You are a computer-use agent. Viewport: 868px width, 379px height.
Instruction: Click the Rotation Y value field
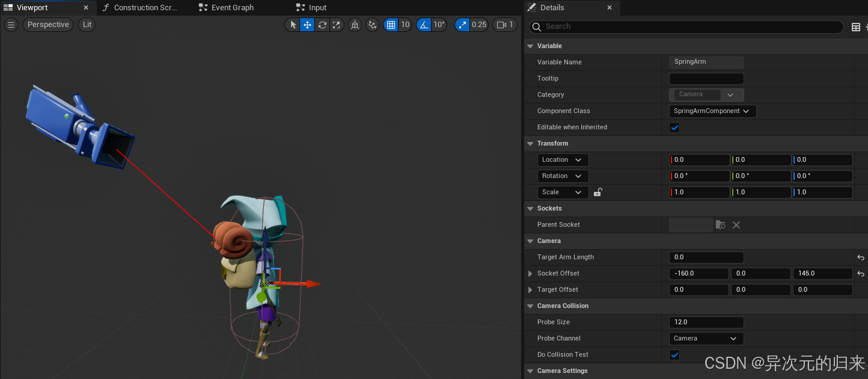(x=761, y=176)
